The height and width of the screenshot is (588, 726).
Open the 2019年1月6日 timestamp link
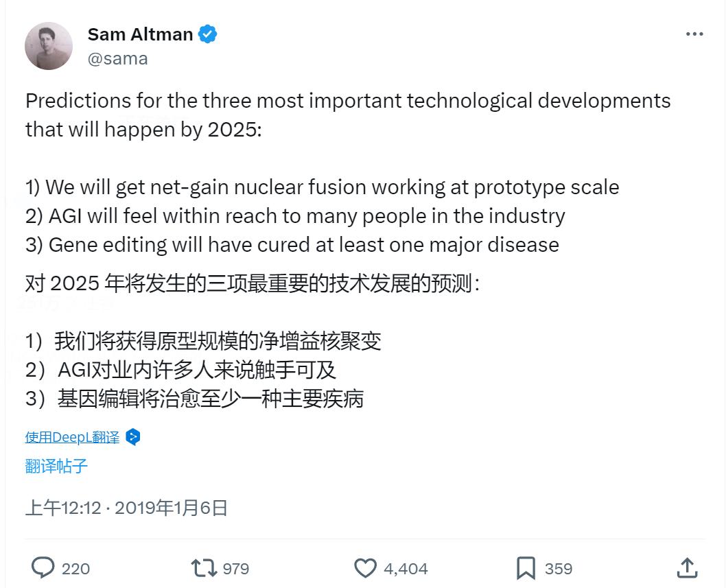171,508
